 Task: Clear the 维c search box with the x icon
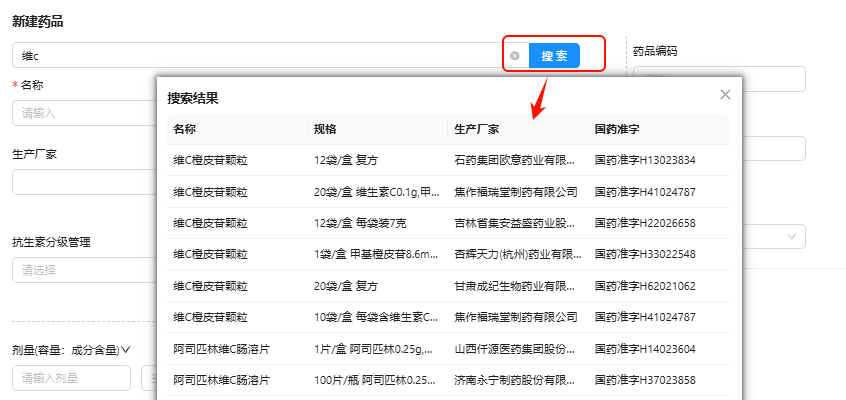point(515,56)
